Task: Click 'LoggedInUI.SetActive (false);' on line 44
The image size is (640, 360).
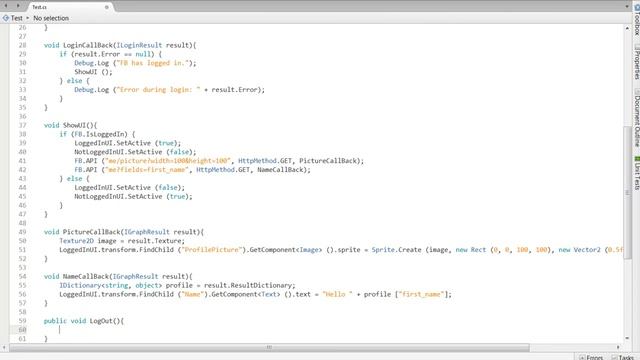Action: 129,188
